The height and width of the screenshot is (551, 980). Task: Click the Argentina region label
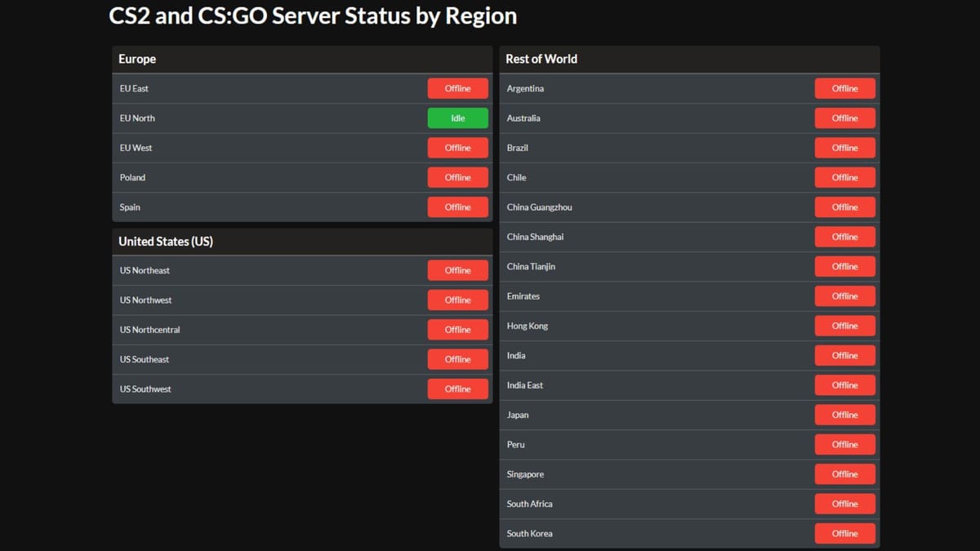click(x=525, y=88)
